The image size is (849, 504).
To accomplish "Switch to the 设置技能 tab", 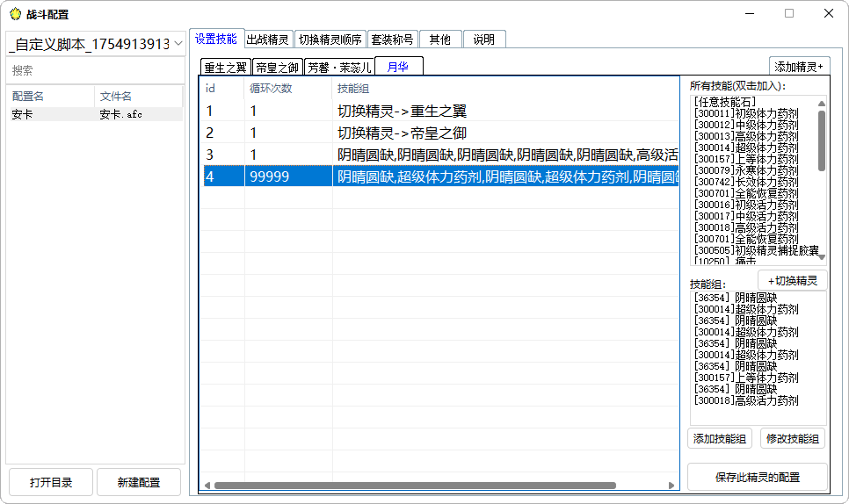I will pyautogui.click(x=216, y=39).
